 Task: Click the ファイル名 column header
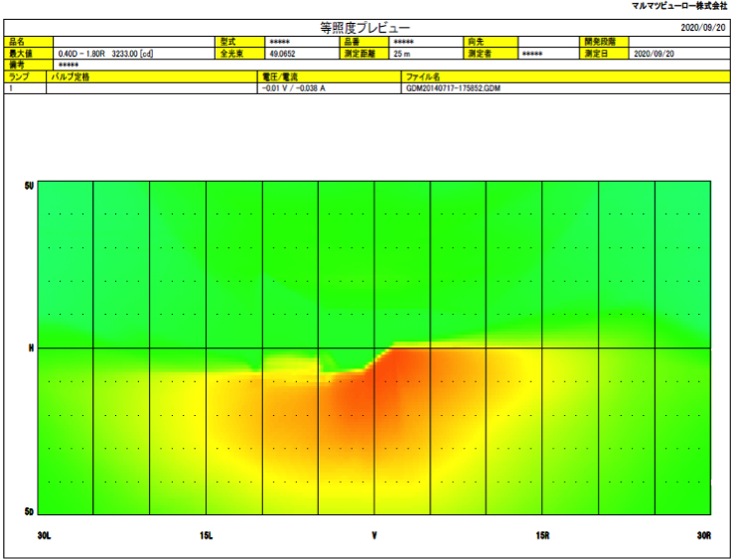click(422, 76)
